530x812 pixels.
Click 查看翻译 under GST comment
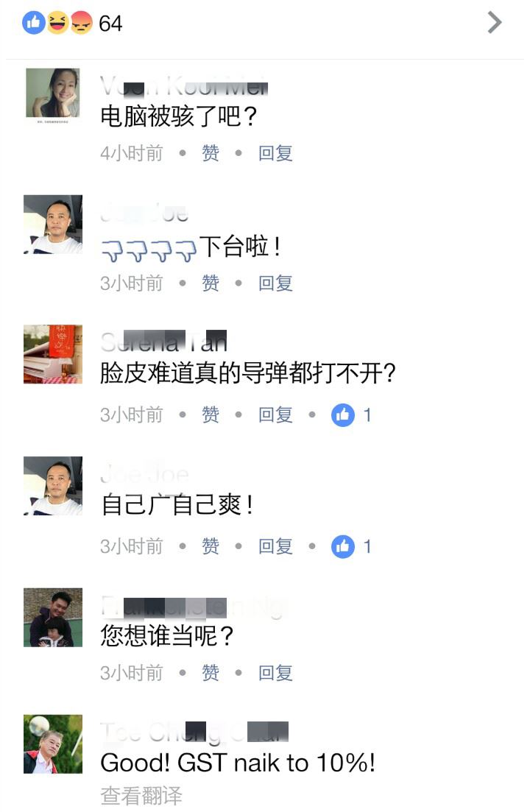141,796
